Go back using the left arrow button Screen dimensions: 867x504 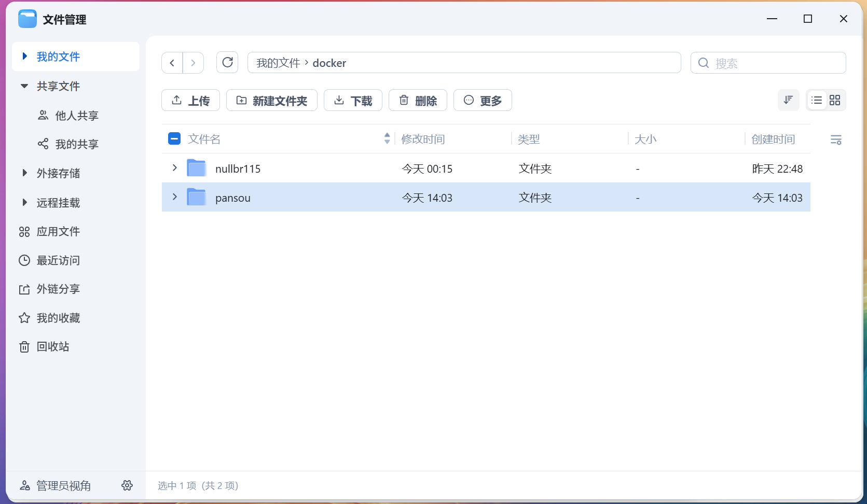[172, 63]
